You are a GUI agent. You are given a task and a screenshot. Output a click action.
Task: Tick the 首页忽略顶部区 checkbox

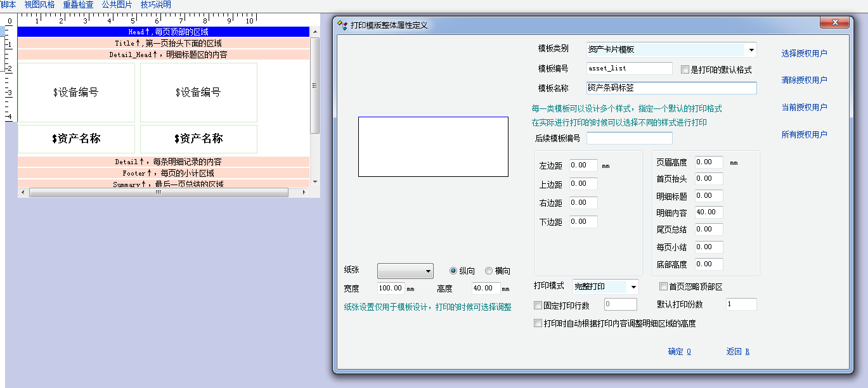[664, 287]
